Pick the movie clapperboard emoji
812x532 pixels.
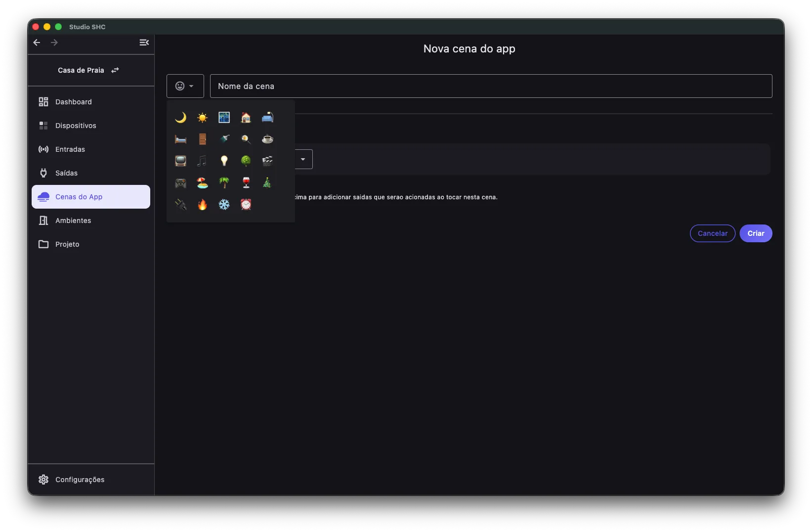[267, 161]
